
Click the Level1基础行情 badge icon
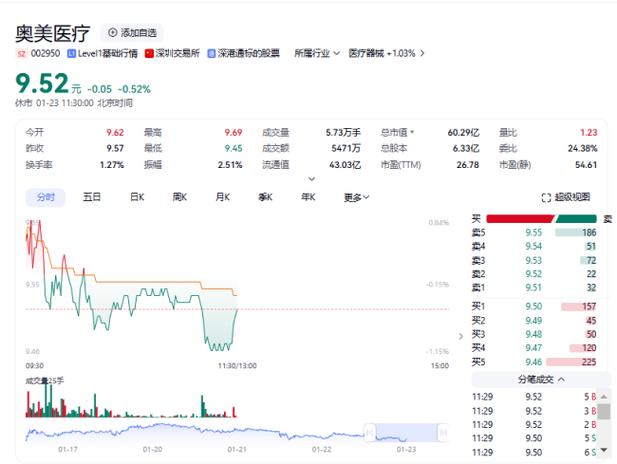(x=71, y=53)
